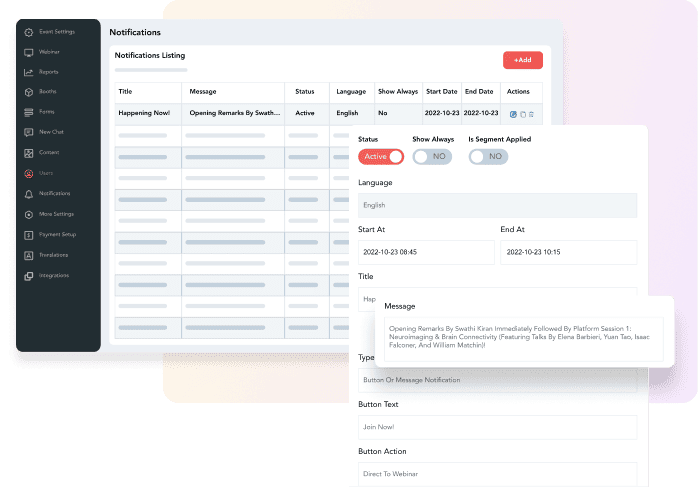The width and height of the screenshot is (698, 487).
Task: Click the edit icon in Actions column
Action: pos(513,114)
